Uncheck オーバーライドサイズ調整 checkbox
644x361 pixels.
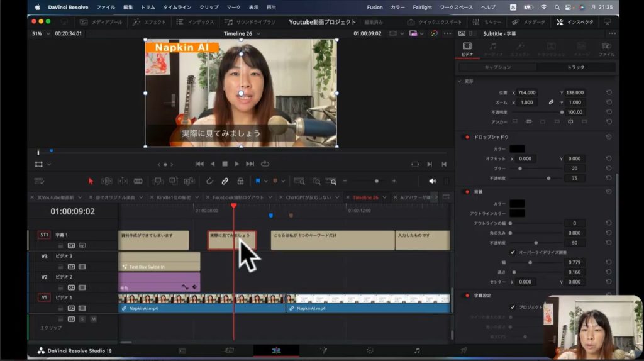click(x=513, y=252)
